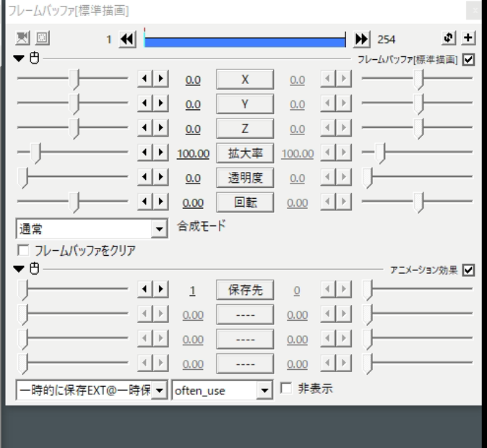Click the first ---- button below 保存先

point(245,314)
